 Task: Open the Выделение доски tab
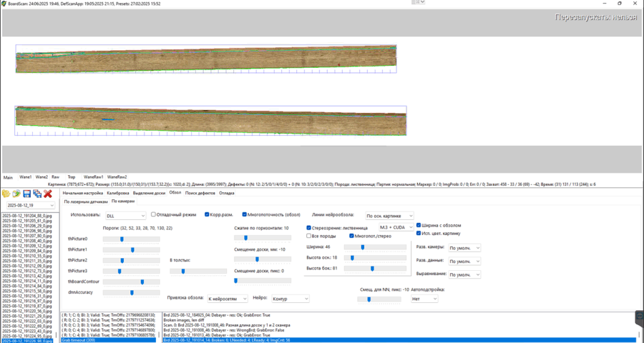tap(150, 192)
